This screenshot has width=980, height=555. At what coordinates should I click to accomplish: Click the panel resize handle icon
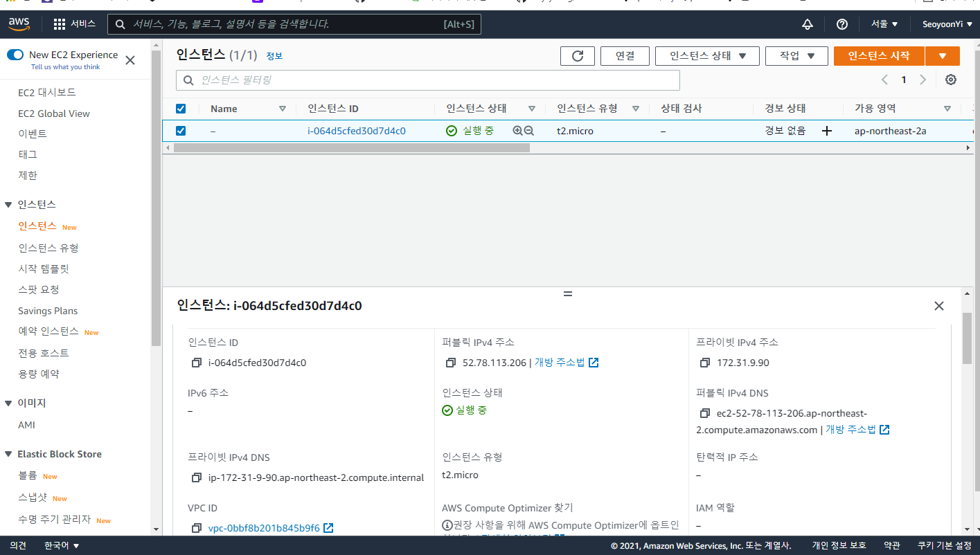tap(568, 294)
